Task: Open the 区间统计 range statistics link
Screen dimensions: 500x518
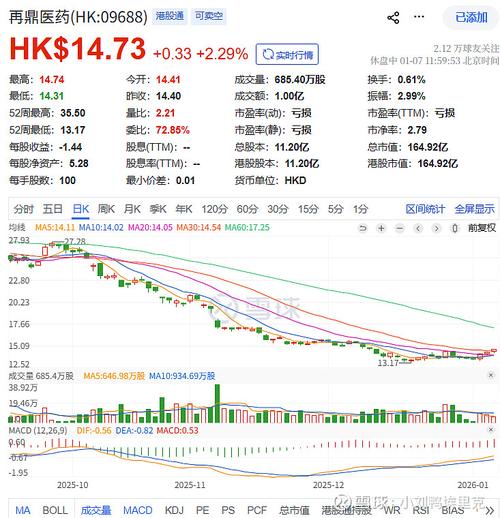Action: pos(425,209)
